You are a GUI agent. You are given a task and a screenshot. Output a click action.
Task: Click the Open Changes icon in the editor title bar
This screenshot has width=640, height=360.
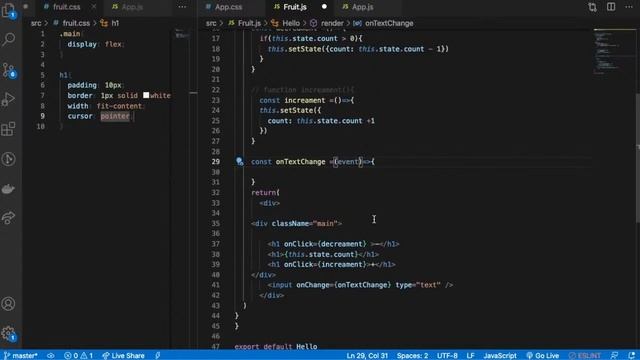(592, 7)
